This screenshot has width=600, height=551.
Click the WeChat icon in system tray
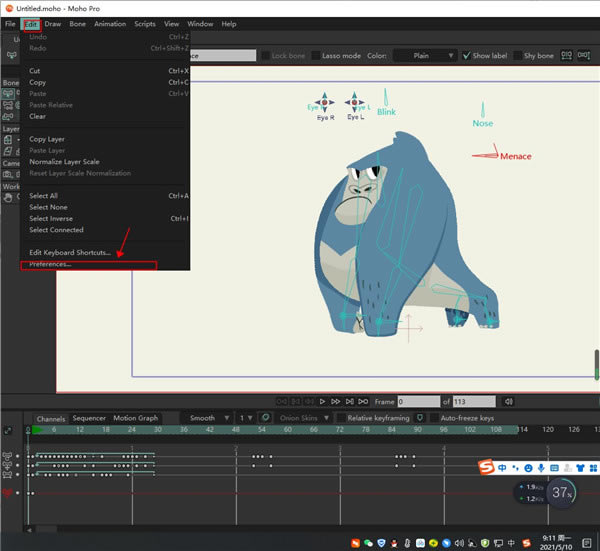point(367,541)
